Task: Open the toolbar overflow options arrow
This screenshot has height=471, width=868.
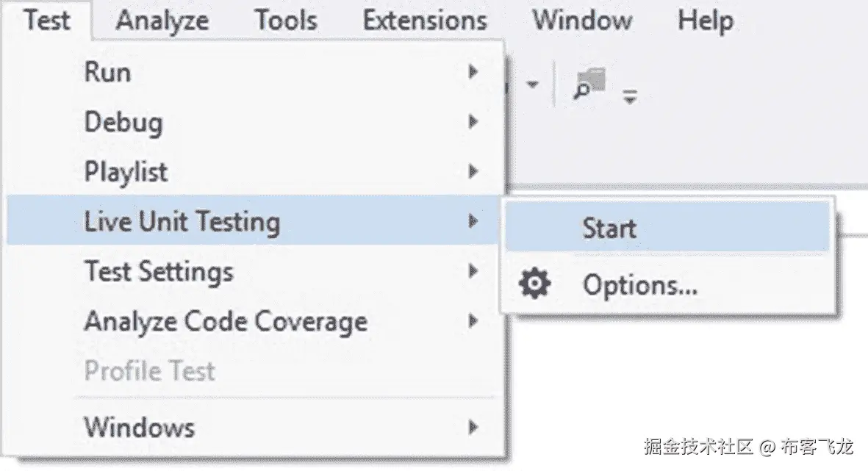Action: click(629, 96)
